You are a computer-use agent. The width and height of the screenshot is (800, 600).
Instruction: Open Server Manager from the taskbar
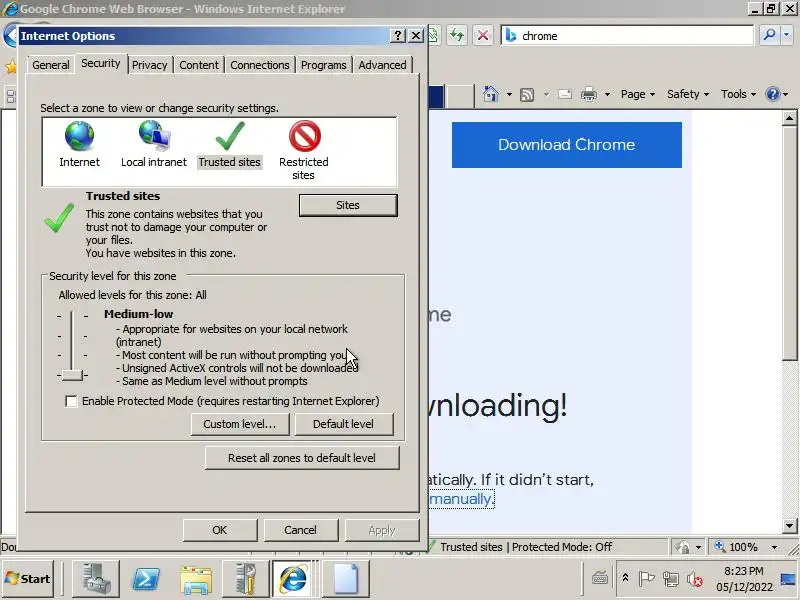click(x=96, y=579)
